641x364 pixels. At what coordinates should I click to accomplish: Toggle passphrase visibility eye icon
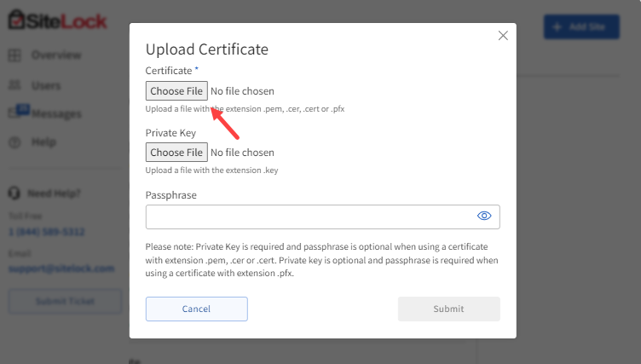pyautogui.click(x=484, y=217)
